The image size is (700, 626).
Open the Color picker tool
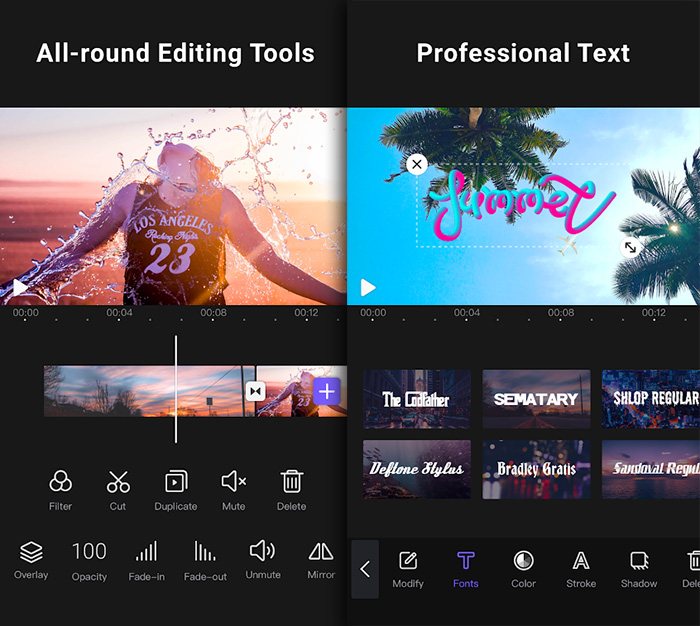coord(523,570)
